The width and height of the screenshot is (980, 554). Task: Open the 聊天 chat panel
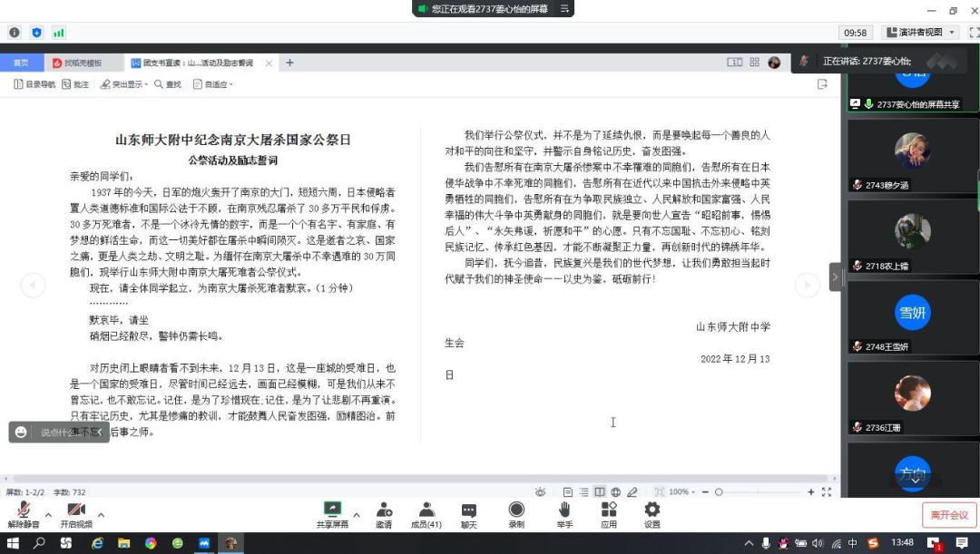pos(468,512)
